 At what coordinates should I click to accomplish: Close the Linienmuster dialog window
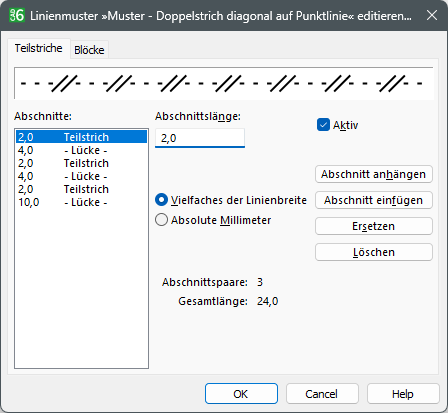coord(432,15)
